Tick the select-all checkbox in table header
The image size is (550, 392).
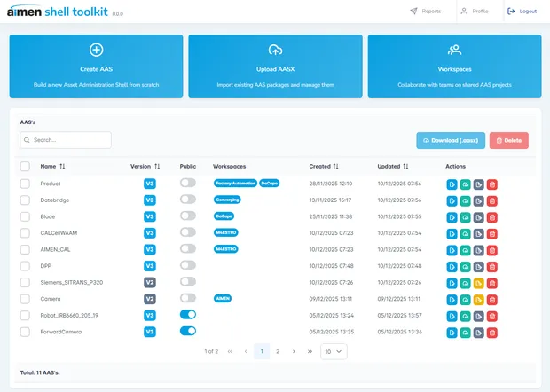point(25,166)
